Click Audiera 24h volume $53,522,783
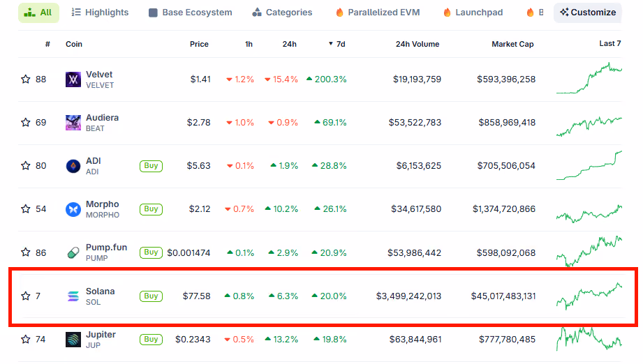The image size is (643, 364). coord(415,123)
